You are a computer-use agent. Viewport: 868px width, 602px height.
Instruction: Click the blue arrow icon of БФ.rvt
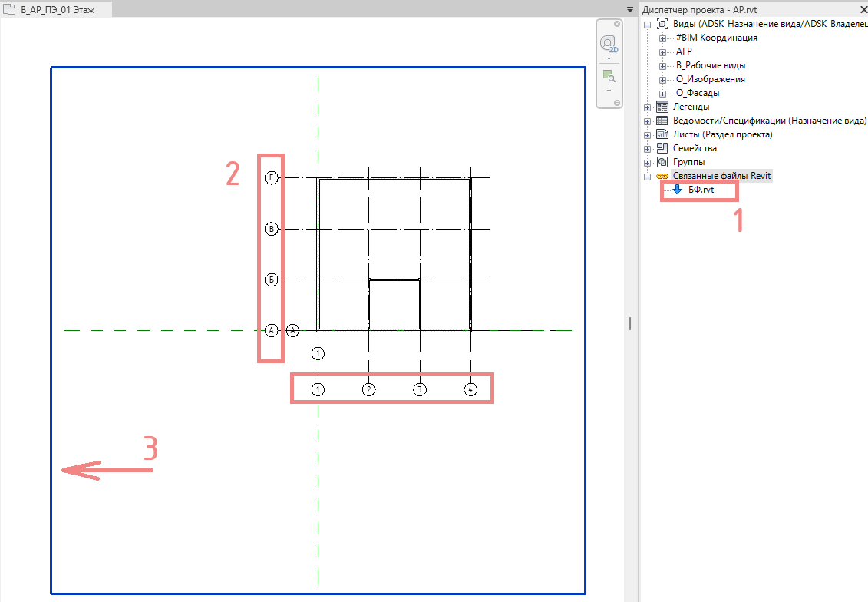(x=677, y=190)
